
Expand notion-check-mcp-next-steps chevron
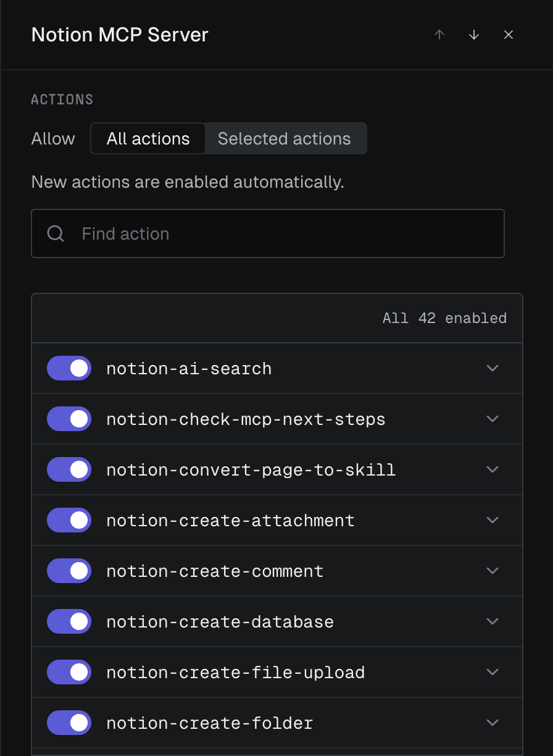(x=492, y=419)
